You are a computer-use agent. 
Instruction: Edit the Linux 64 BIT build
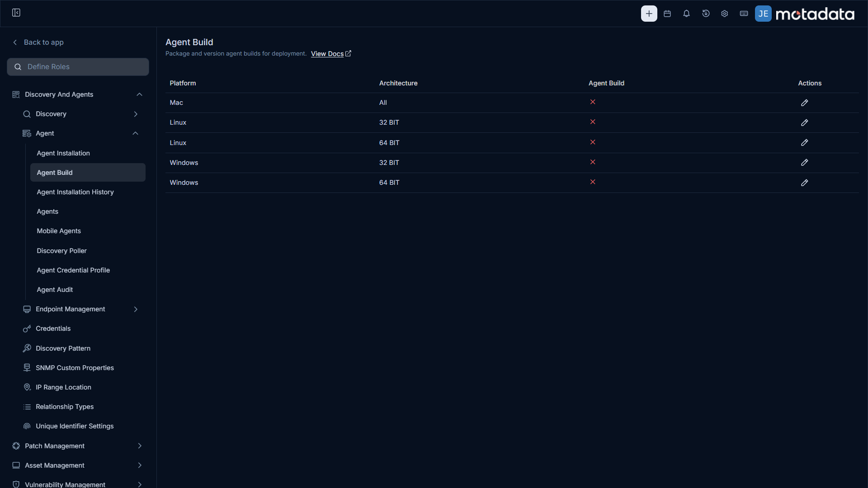pos(804,142)
